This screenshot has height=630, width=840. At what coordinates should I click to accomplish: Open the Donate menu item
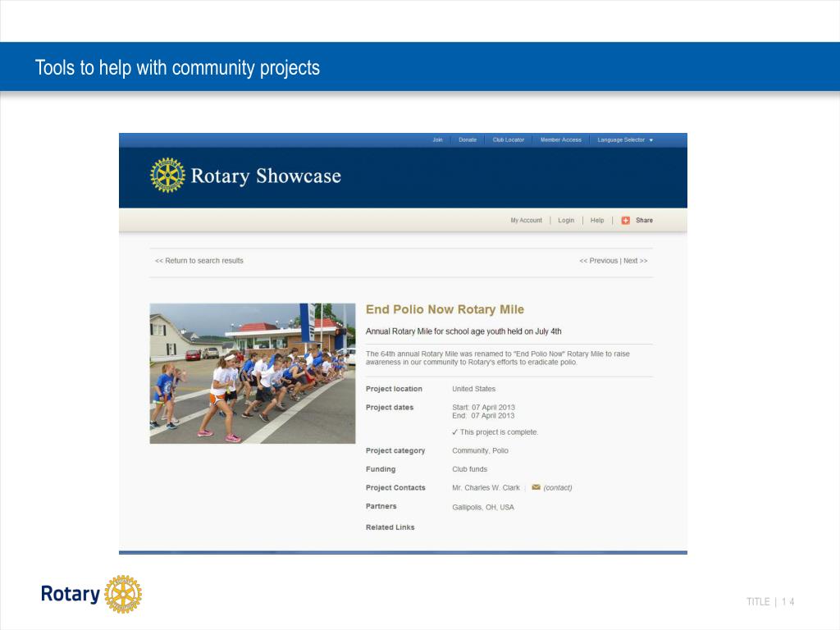point(468,139)
